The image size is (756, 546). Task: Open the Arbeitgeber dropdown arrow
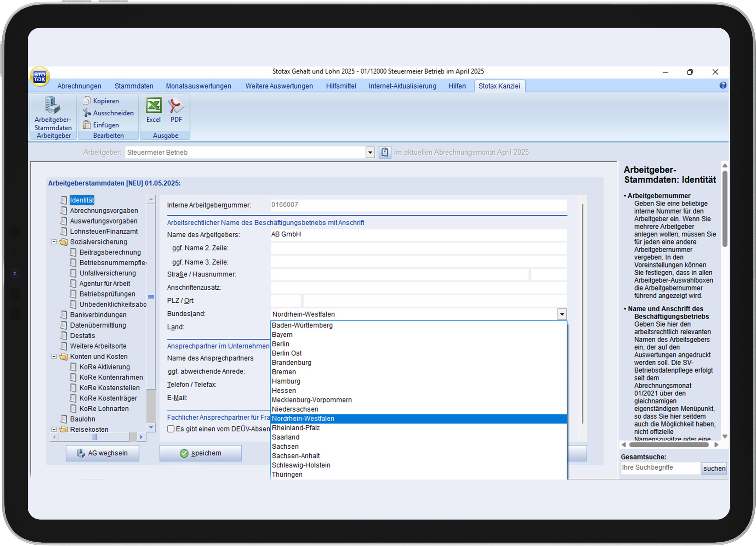point(370,153)
